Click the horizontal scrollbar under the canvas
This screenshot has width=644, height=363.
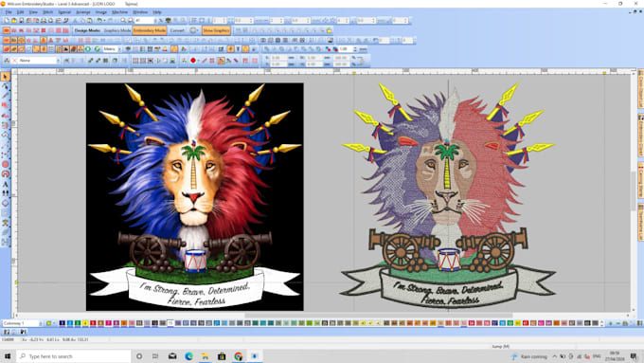[x=378, y=316]
